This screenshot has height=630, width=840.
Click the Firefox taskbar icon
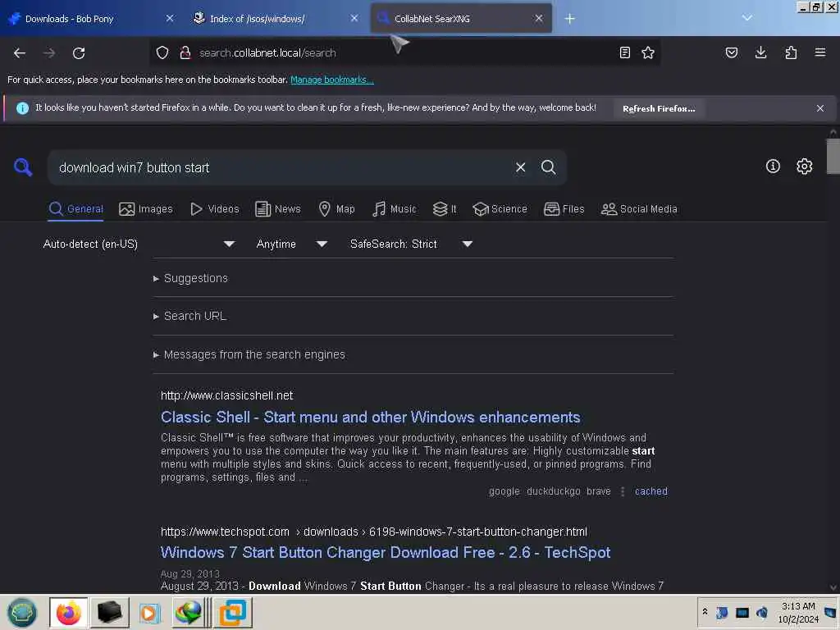69,612
